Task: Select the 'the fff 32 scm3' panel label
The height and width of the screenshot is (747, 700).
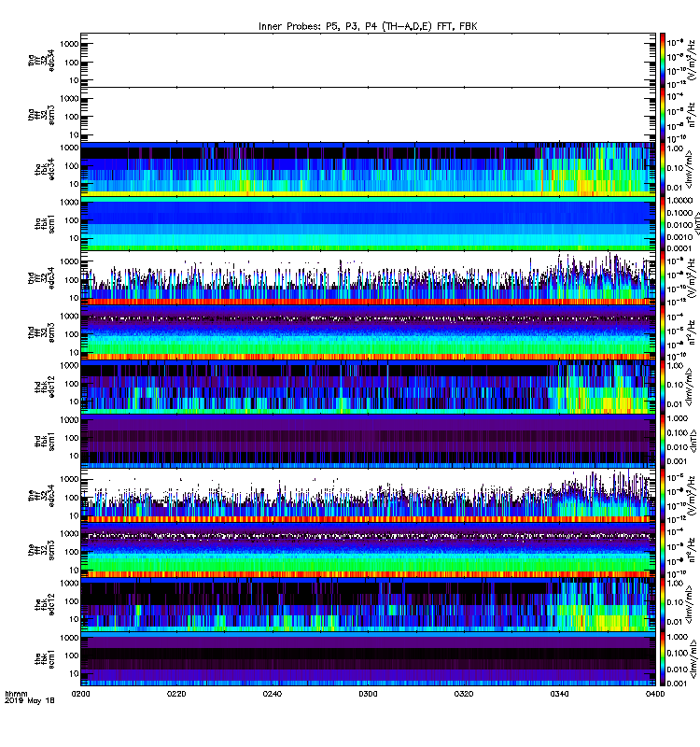Action: click(41, 550)
